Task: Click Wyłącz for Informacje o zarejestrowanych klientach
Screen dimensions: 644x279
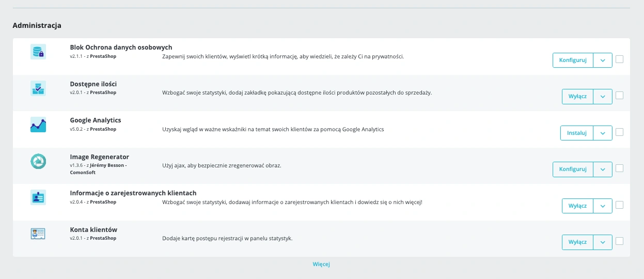Action: 577,206
